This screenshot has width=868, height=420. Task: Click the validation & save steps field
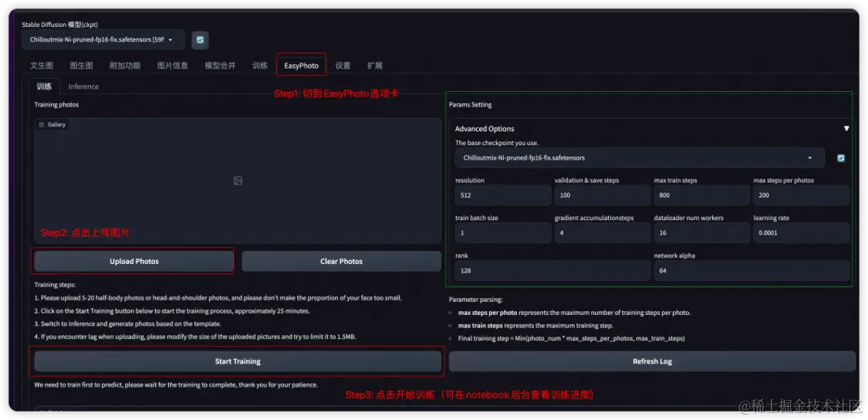pos(603,195)
